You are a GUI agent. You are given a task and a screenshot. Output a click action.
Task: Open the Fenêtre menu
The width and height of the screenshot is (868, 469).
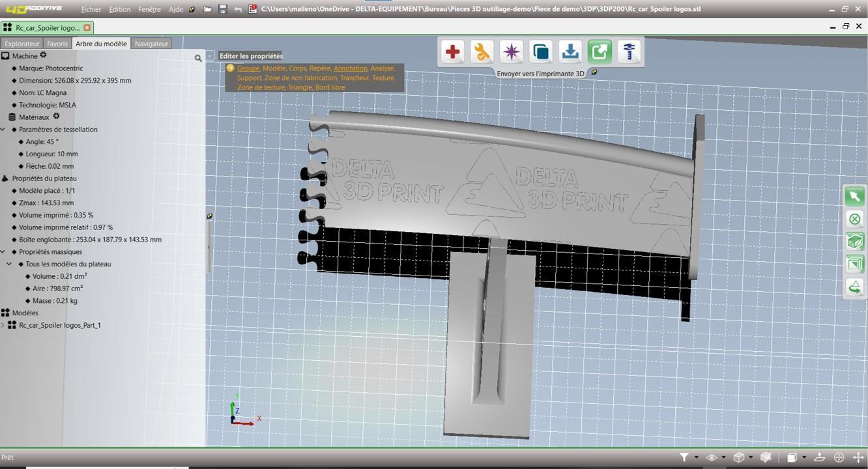[x=149, y=10]
